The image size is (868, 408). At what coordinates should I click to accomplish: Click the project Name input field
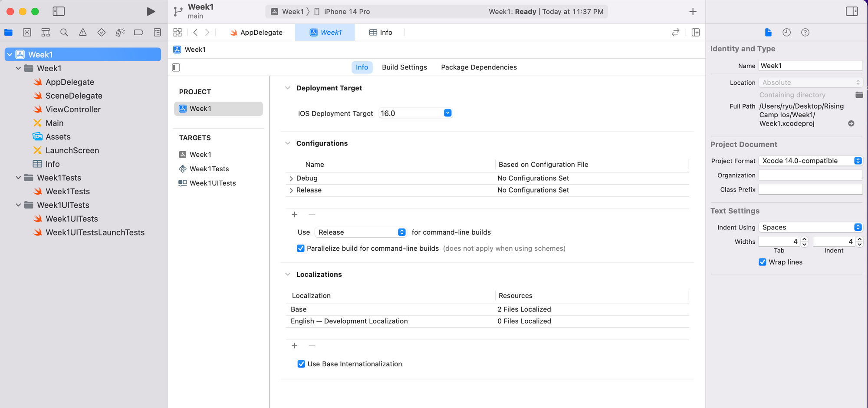tap(810, 66)
